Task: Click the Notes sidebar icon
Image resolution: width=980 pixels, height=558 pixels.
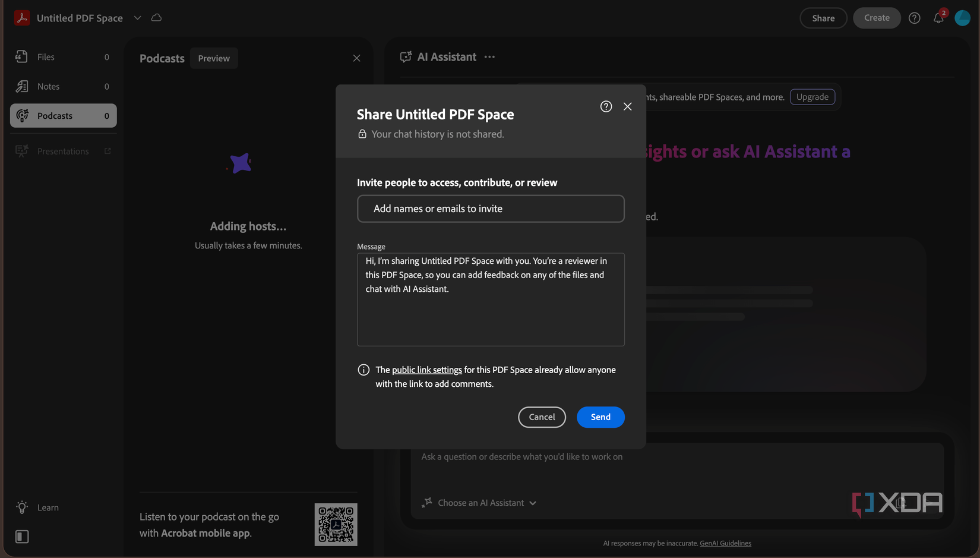Action: (x=22, y=86)
